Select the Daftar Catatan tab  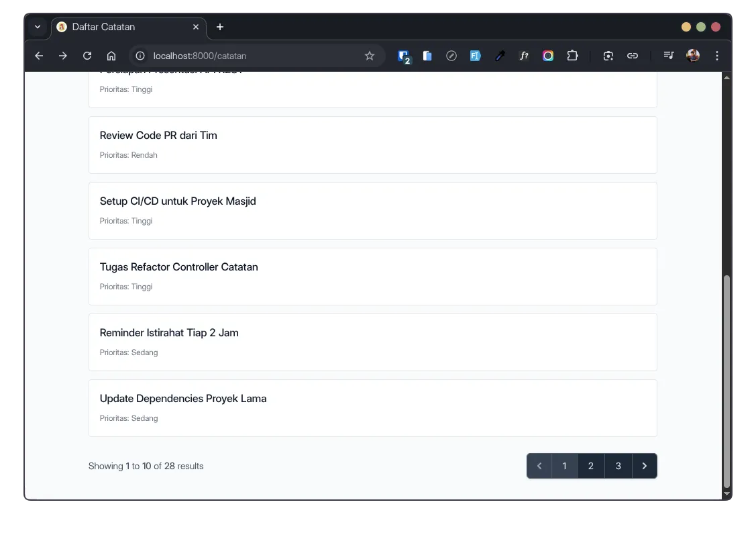point(121,27)
